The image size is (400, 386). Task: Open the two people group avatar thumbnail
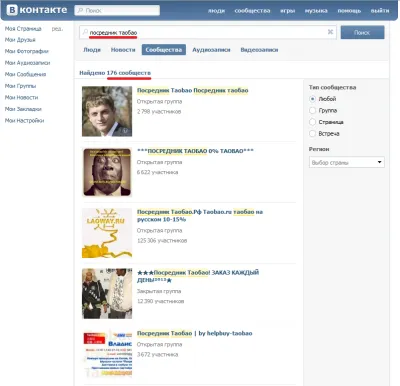(x=107, y=294)
